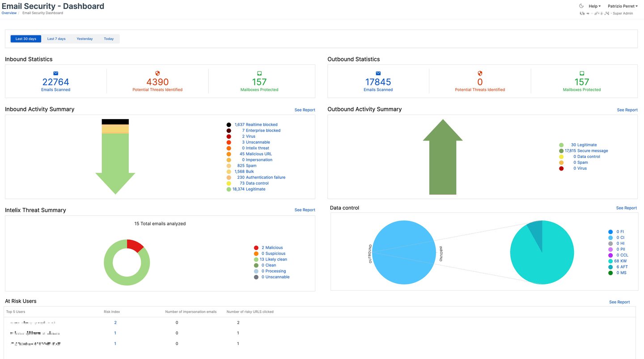Select the Today time range

click(x=109, y=39)
